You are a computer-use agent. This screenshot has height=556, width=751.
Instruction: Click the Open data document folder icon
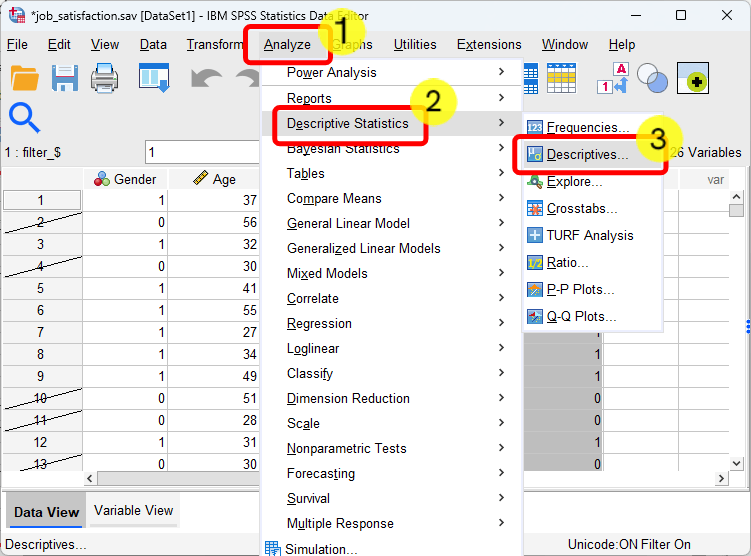point(24,78)
